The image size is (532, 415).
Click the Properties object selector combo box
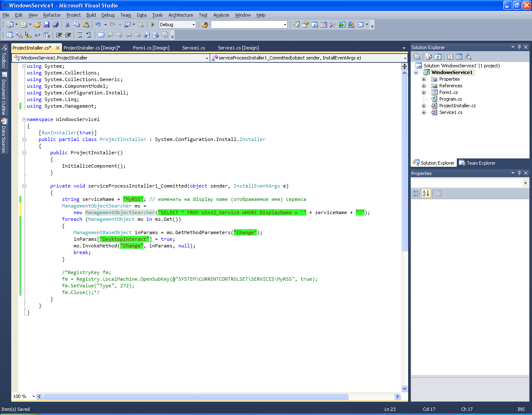tap(470, 183)
